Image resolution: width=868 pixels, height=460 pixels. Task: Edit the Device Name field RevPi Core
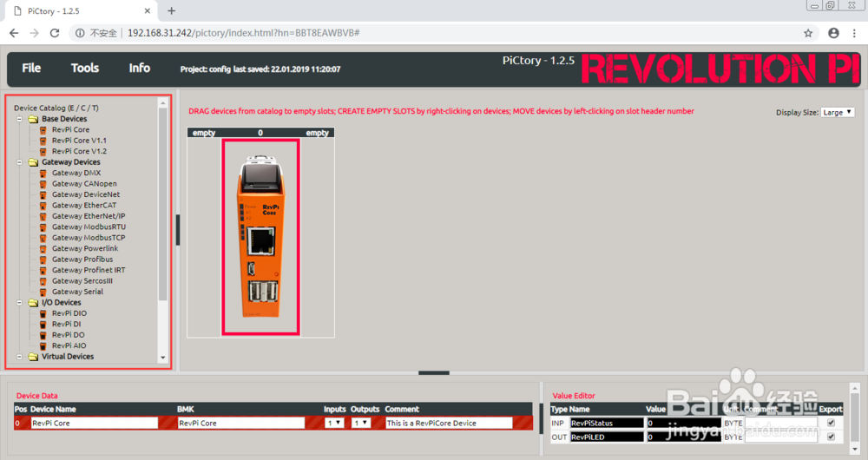tap(94, 423)
